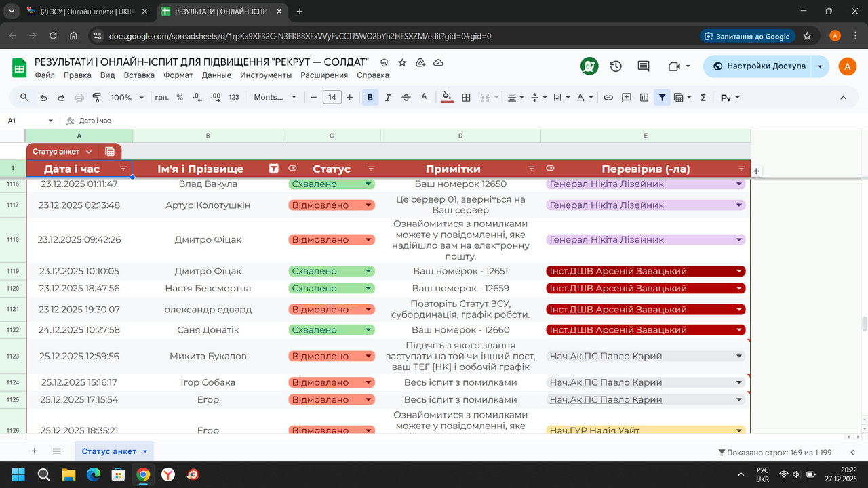Open filter on Примітки header

pos(532,169)
